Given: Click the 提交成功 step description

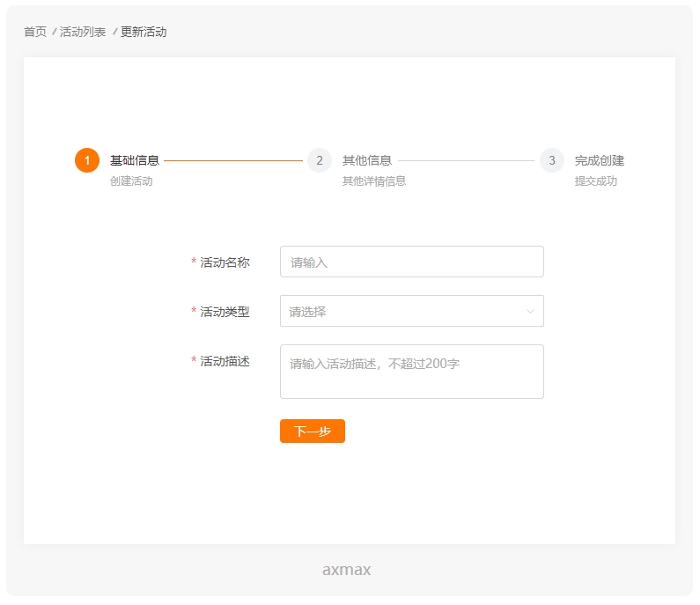Looking at the screenshot, I should point(596,181).
